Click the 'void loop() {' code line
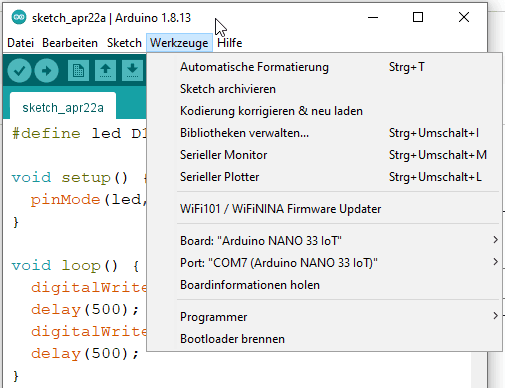505x388 pixels. [76, 266]
